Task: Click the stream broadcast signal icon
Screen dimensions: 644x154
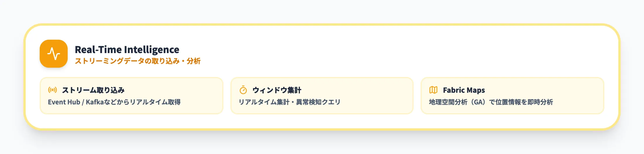Action: [x=52, y=90]
